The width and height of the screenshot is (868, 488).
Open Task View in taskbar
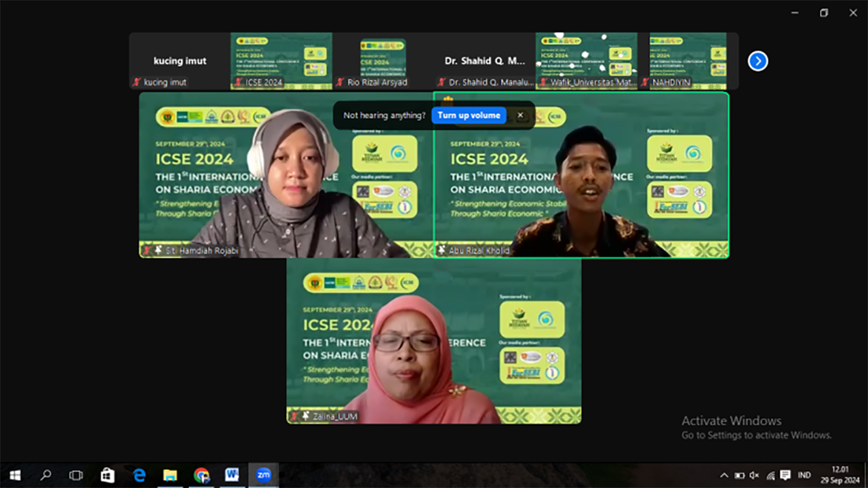76,475
